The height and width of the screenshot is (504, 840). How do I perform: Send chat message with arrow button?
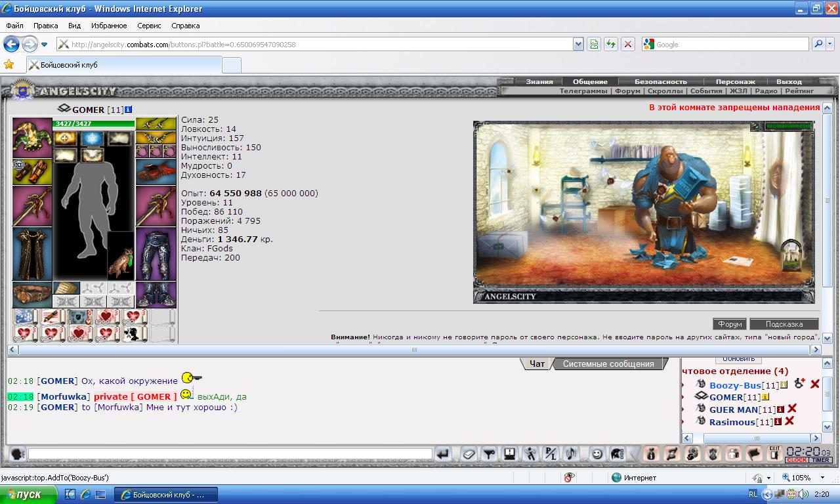[442, 453]
